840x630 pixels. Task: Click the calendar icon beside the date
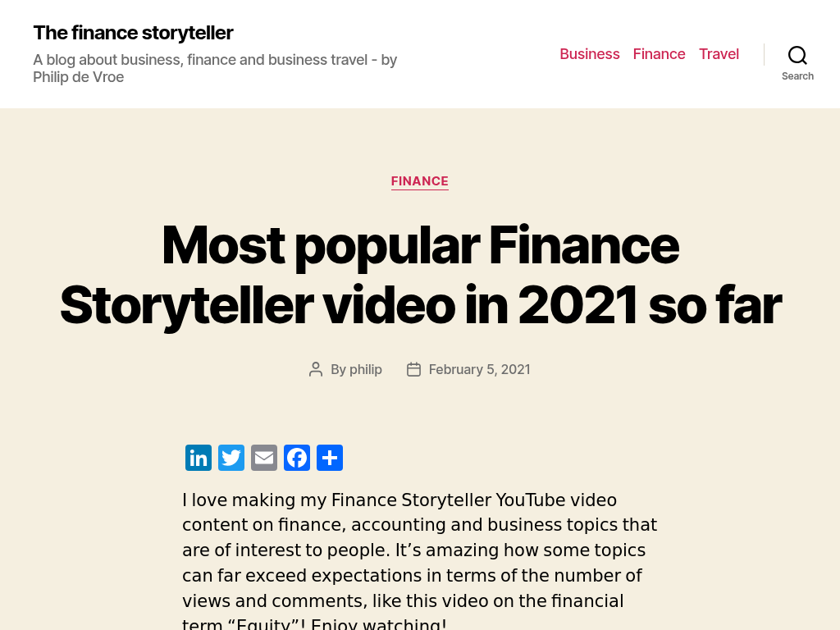[x=413, y=370]
